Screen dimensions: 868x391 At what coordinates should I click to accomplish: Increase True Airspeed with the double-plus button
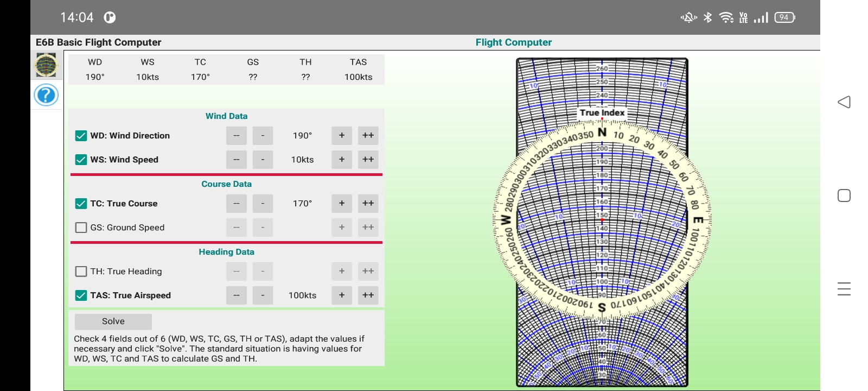point(368,295)
